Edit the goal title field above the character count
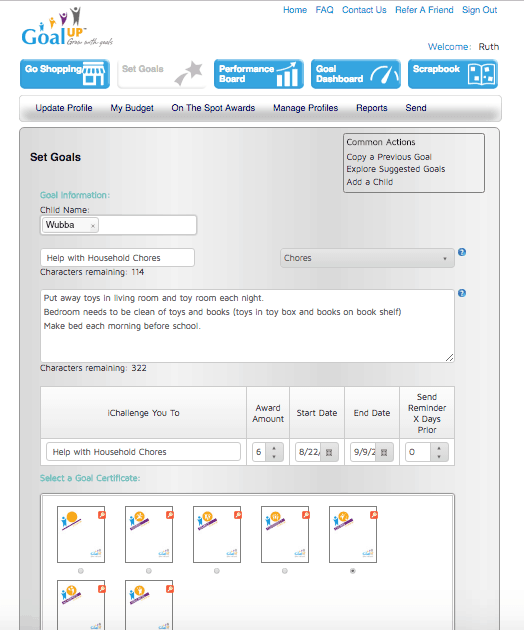This screenshot has height=630, width=524. (x=117, y=258)
